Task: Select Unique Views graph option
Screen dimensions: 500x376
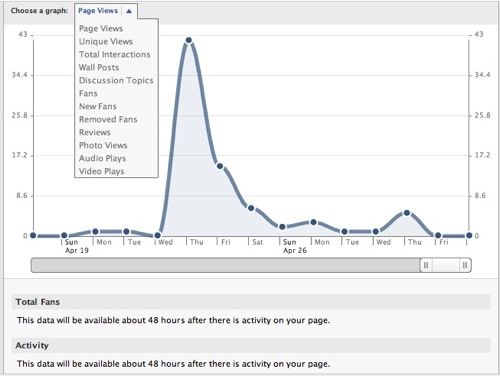Action: [106, 41]
